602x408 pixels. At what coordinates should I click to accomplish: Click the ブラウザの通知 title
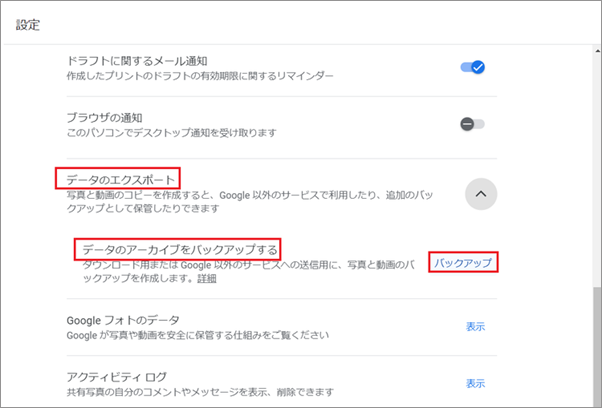[104, 117]
